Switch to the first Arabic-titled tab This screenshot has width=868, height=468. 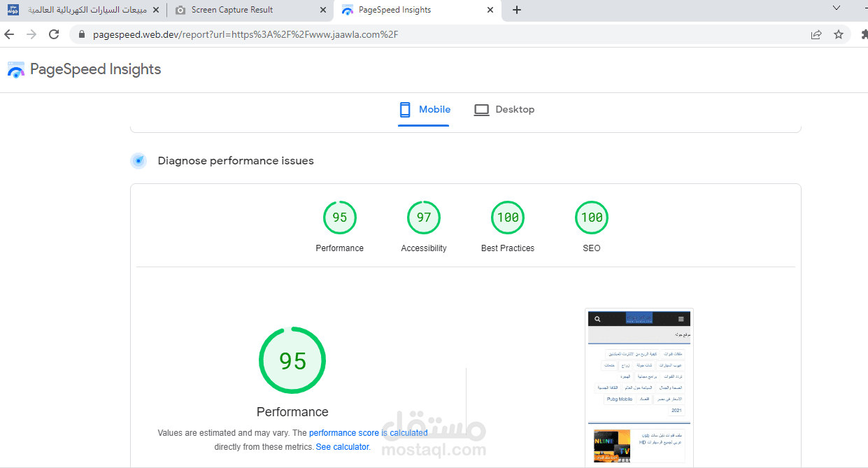(83, 10)
